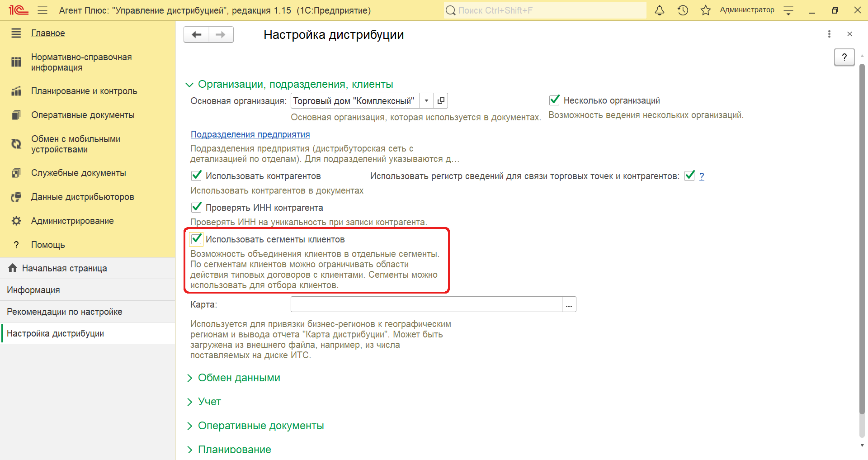Open Нормативно-справочная информация section
This screenshot has width=868, height=460.
point(81,62)
